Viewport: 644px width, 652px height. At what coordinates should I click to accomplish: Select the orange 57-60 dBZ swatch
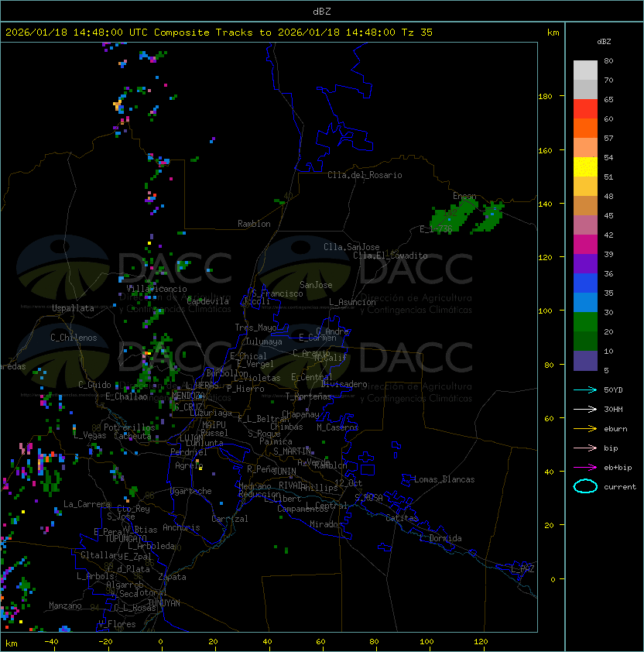pos(585,128)
